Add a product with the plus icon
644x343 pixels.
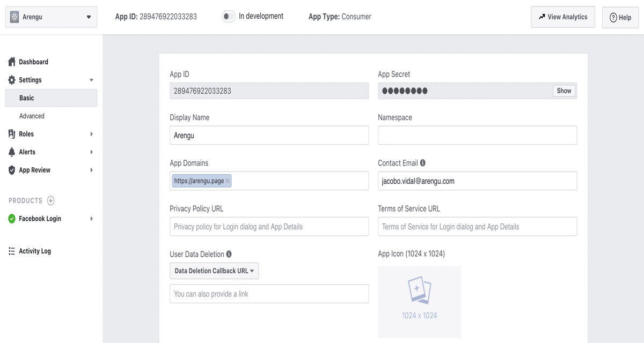(x=51, y=200)
